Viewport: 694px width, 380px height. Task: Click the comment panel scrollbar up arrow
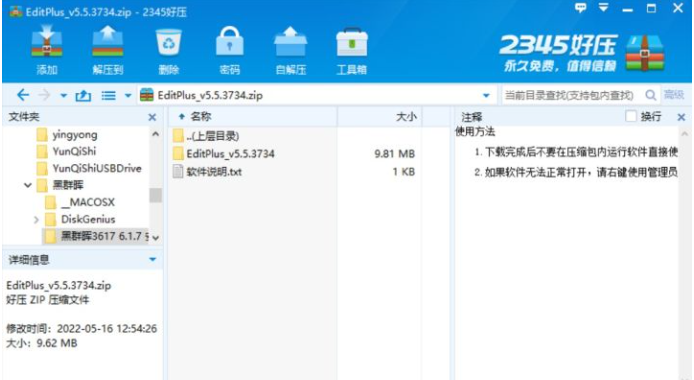click(685, 134)
